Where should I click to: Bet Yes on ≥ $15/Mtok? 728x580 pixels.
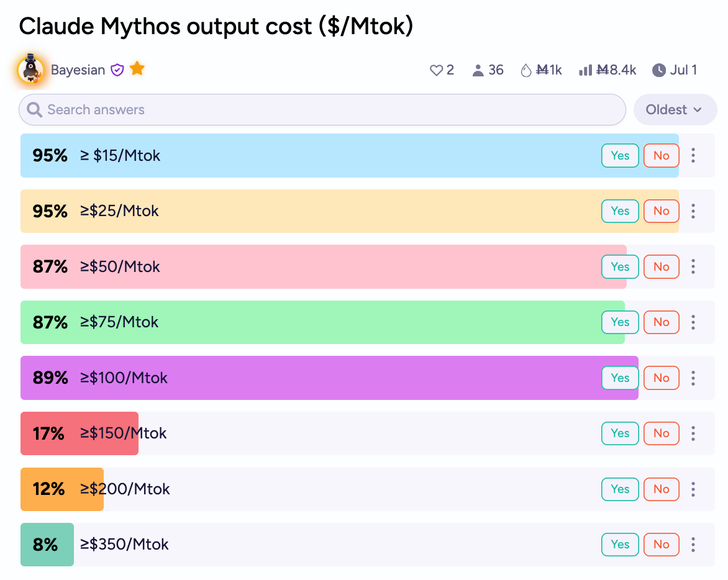620,155
